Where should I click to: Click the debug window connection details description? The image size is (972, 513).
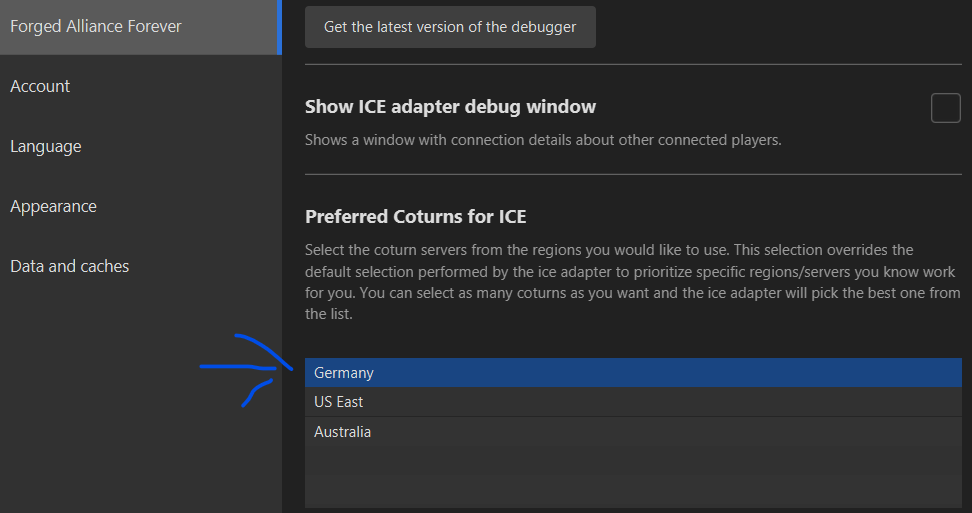(x=543, y=140)
